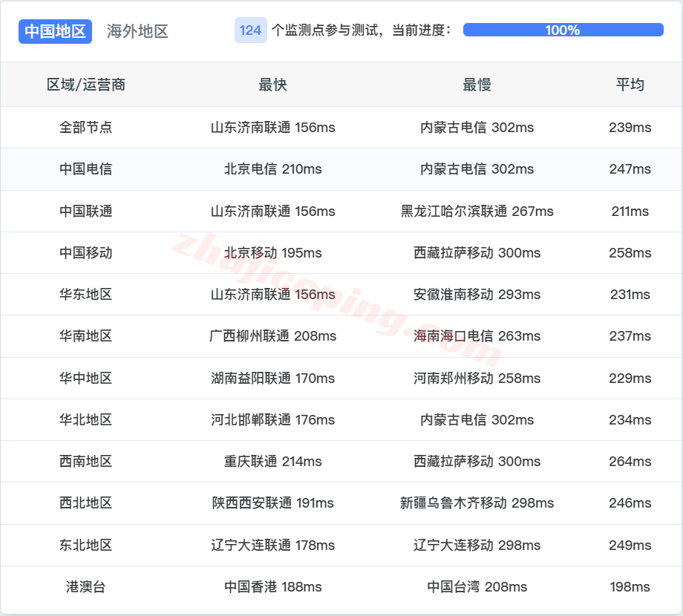The image size is (683, 616).
Task: Click the 100% progress bar
Action: click(563, 30)
